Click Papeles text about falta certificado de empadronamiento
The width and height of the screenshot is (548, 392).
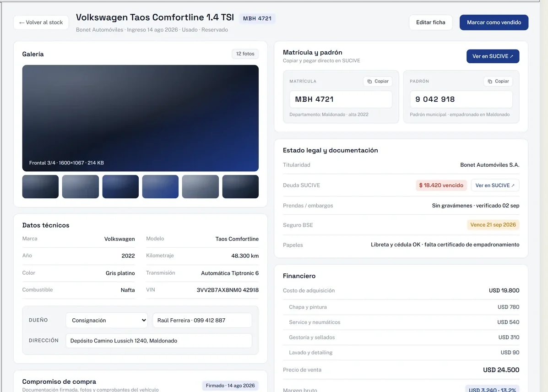(x=445, y=245)
